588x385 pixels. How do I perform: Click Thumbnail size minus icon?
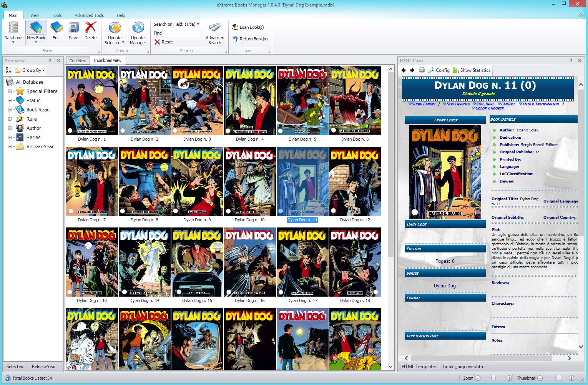pyautogui.click(x=540, y=378)
